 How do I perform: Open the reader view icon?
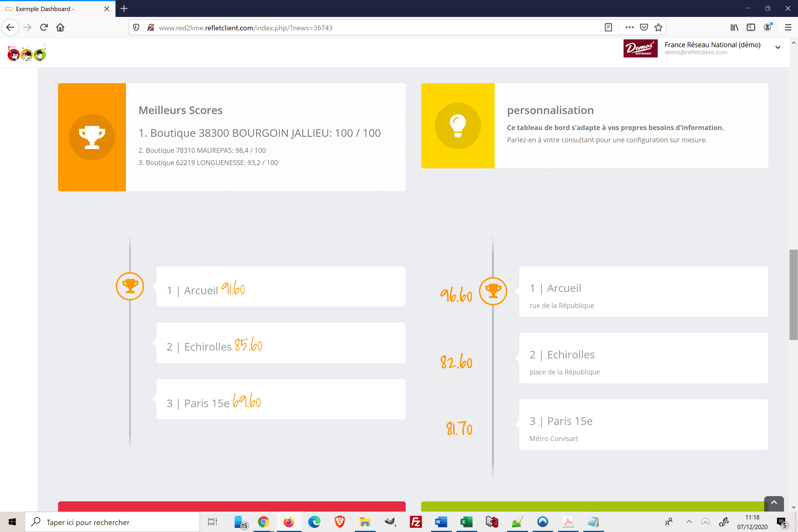click(608, 27)
